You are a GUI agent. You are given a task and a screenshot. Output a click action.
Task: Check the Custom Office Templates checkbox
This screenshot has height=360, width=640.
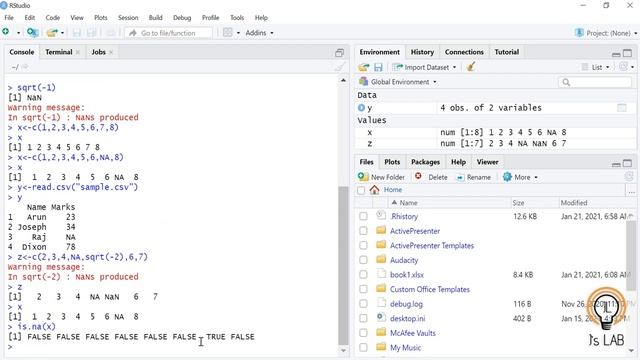pyautogui.click(x=363, y=289)
